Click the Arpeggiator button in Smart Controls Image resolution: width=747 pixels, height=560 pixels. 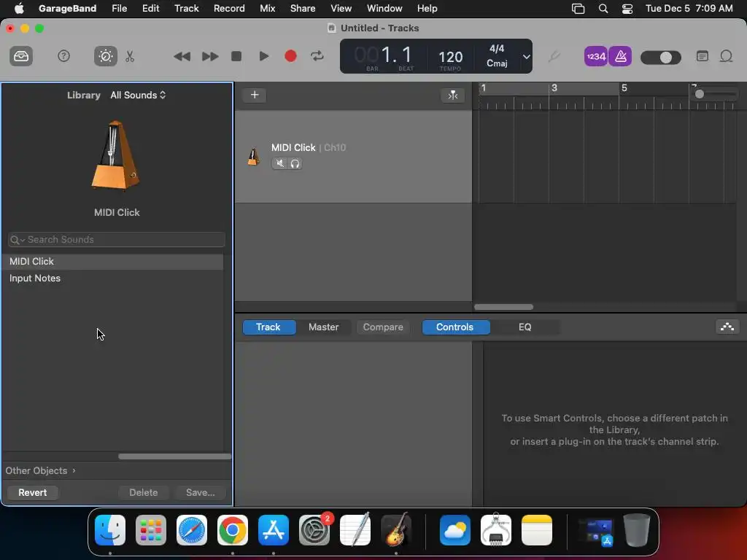(x=727, y=327)
